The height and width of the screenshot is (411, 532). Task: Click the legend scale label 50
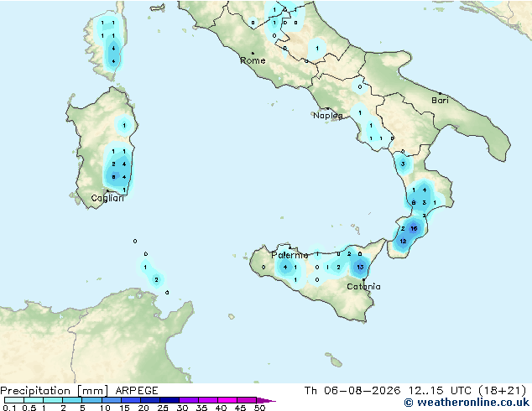(259, 408)
